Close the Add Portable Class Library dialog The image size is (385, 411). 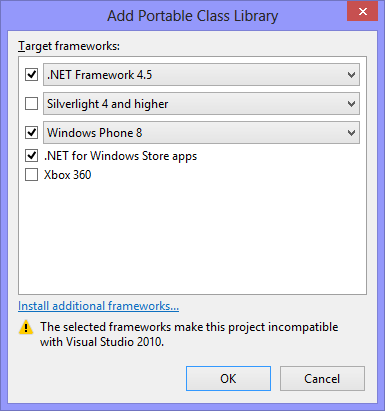(362, 12)
